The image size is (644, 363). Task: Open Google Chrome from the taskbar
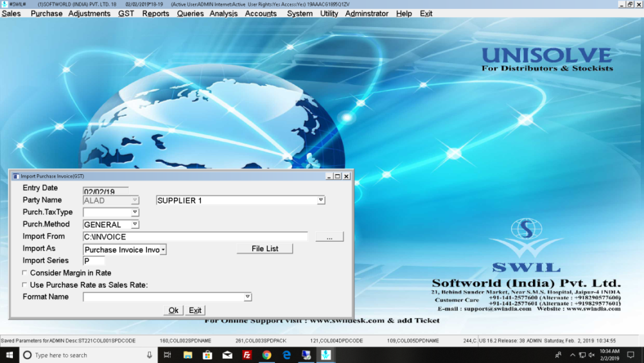tap(266, 355)
